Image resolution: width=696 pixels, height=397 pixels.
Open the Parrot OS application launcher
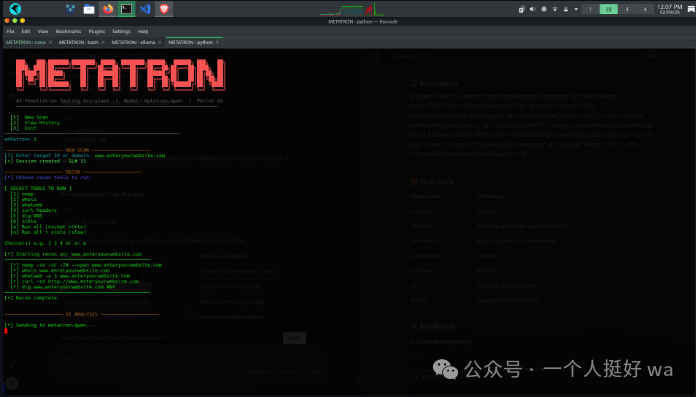[x=15, y=8]
